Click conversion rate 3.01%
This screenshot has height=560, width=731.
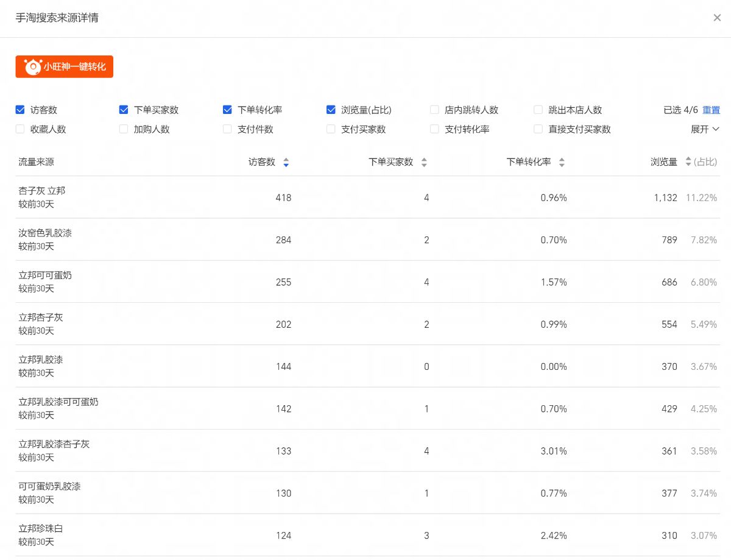point(554,451)
